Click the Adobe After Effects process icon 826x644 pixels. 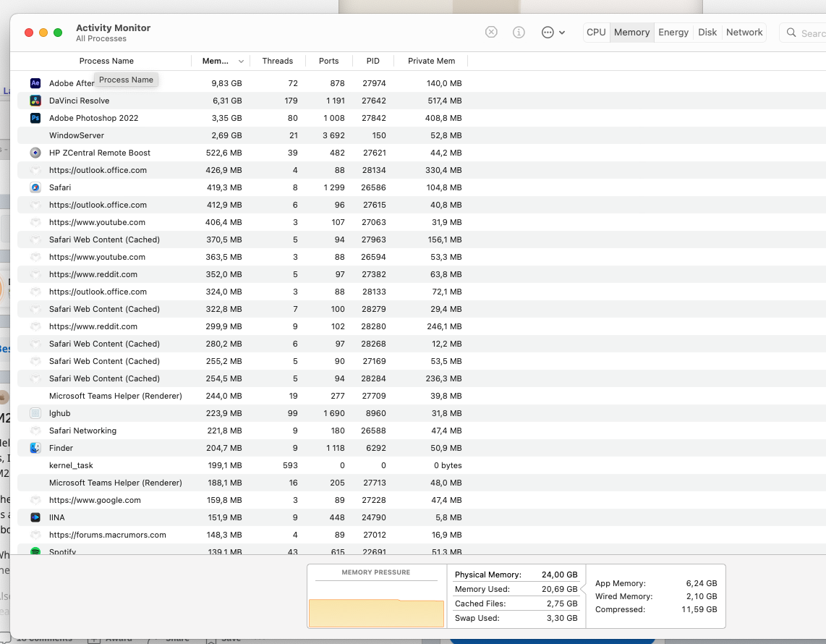35,83
